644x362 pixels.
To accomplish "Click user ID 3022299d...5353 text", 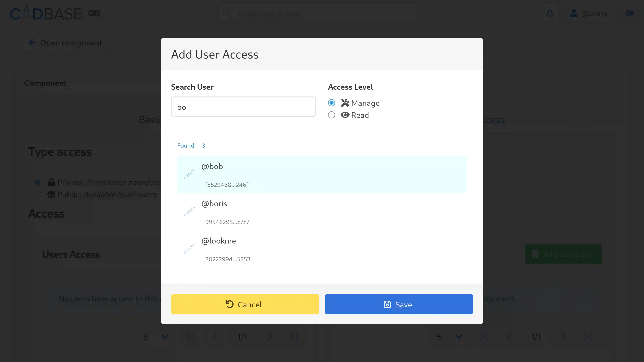I will click(x=228, y=259).
